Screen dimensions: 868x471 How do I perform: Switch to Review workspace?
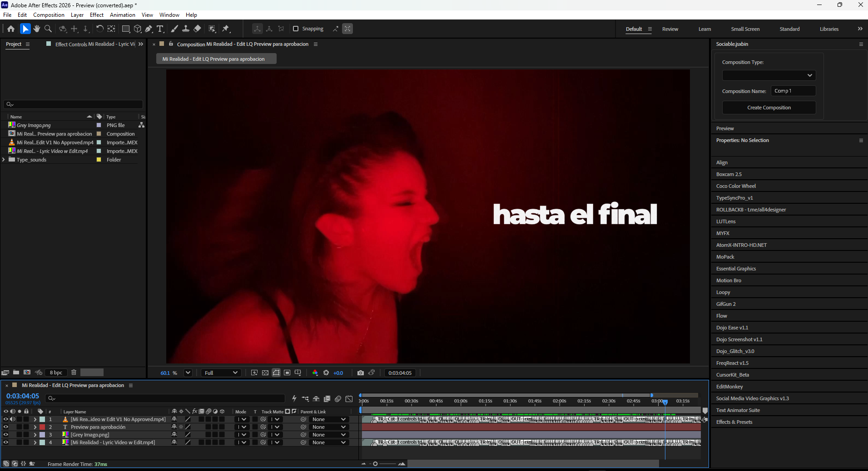click(x=670, y=29)
